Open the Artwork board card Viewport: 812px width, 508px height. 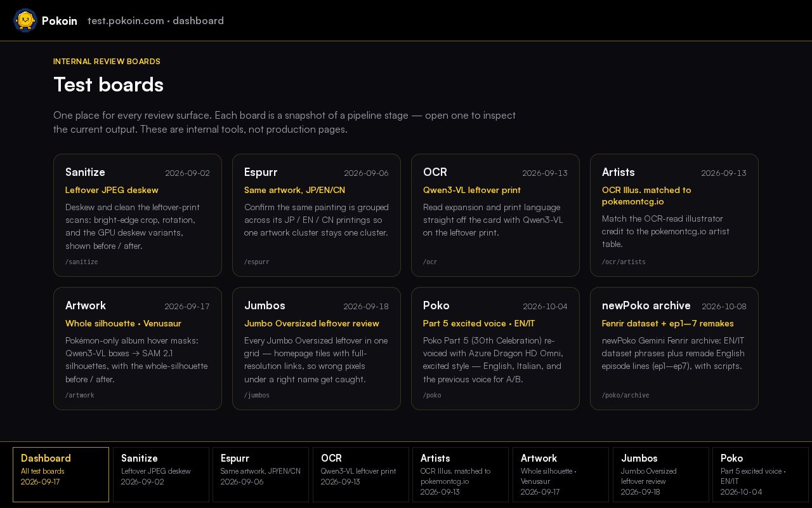(138, 349)
